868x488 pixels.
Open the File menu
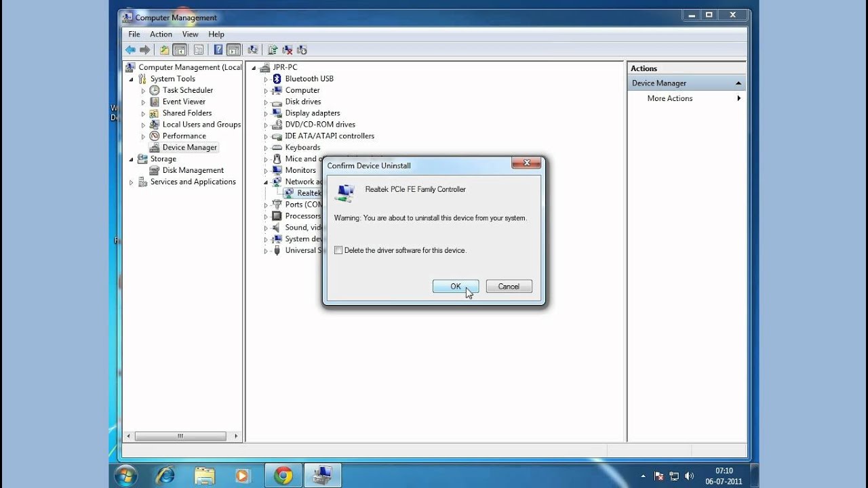[134, 34]
